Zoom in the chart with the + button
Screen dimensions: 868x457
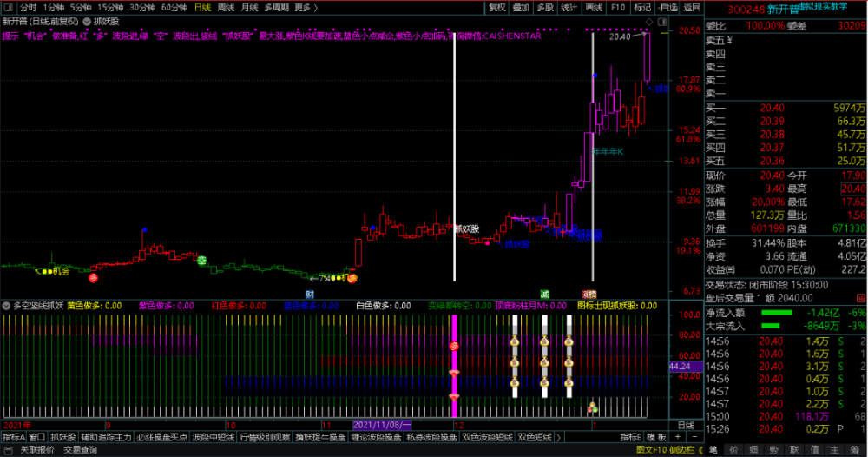tap(677, 437)
